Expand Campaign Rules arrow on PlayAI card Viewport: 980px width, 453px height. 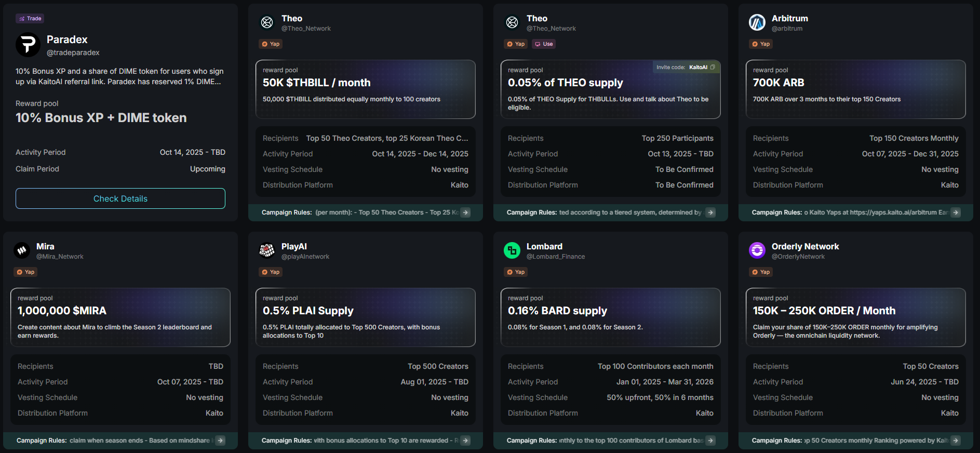466,441
